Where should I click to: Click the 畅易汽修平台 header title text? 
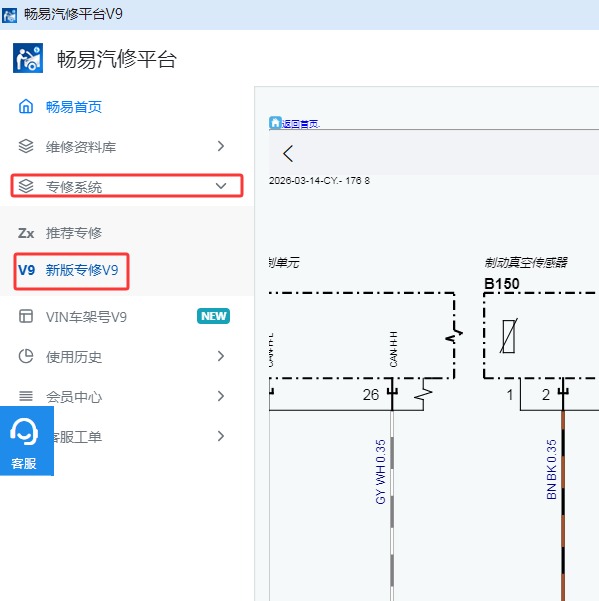click(117, 59)
